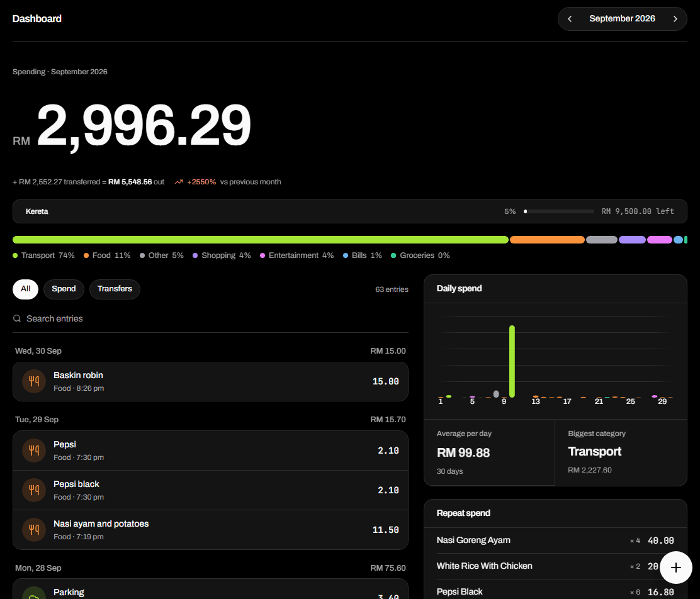This screenshot has height=599, width=700.
Task: Click the Search entries field
Action: pyautogui.click(x=210, y=319)
